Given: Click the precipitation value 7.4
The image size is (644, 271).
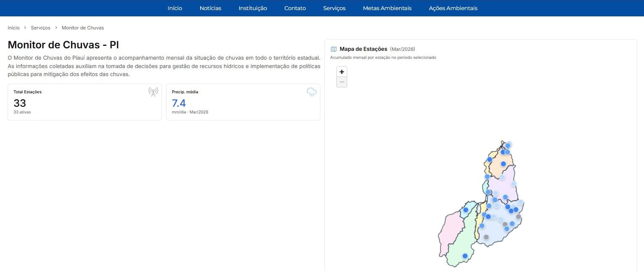Looking at the screenshot, I should [179, 103].
